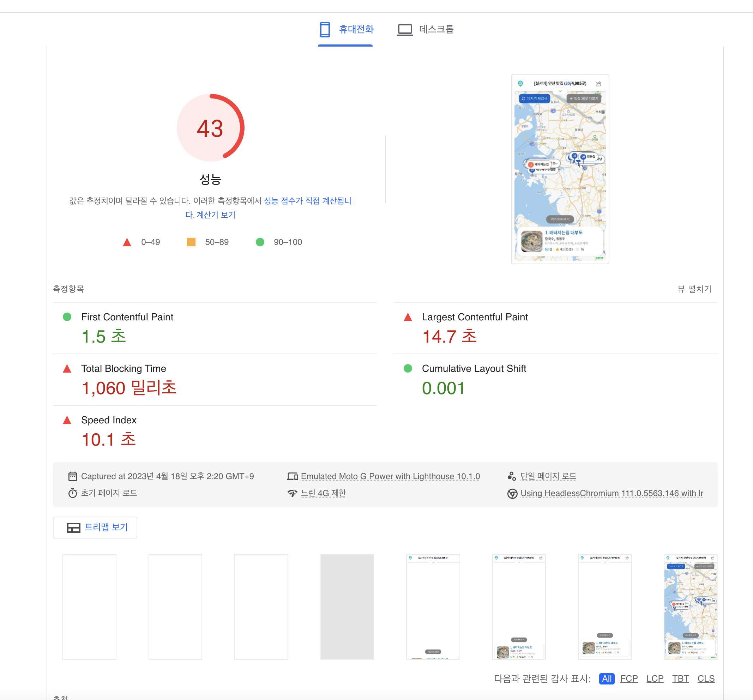The height and width of the screenshot is (700, 753).
Task: Click the performance score 43 gauge
Action: [210, 128]
